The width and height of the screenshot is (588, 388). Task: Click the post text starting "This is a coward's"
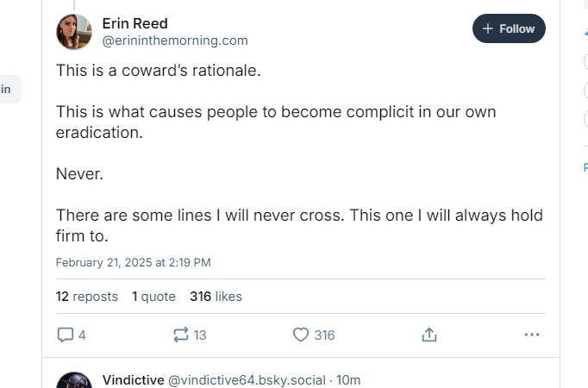159,71
